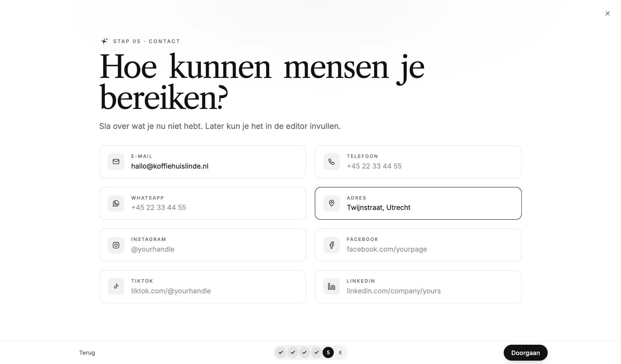Click the heading Hoe kunnen mensen je bereiken?
The image size is (621, 364).
(x=262, y=82)
